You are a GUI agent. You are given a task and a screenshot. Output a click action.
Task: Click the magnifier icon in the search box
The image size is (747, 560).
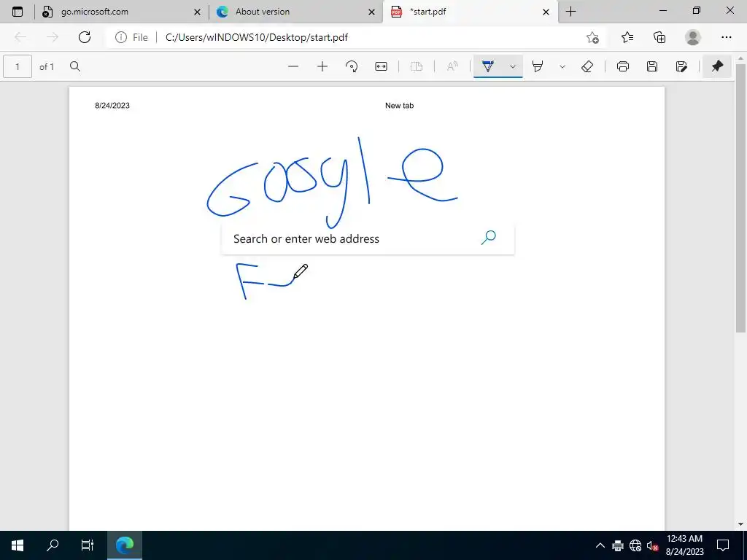tap(488, 238)
